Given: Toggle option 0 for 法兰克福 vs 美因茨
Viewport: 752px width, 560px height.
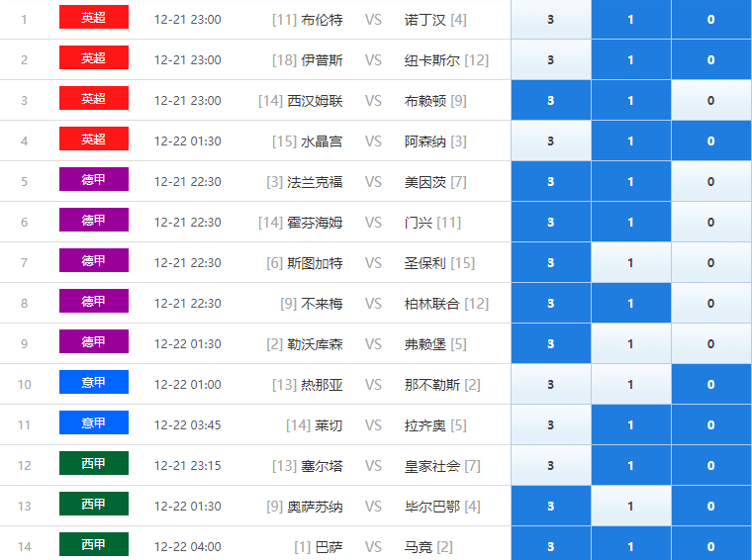Looking at the screenshot, I should (x=711, y=181).
